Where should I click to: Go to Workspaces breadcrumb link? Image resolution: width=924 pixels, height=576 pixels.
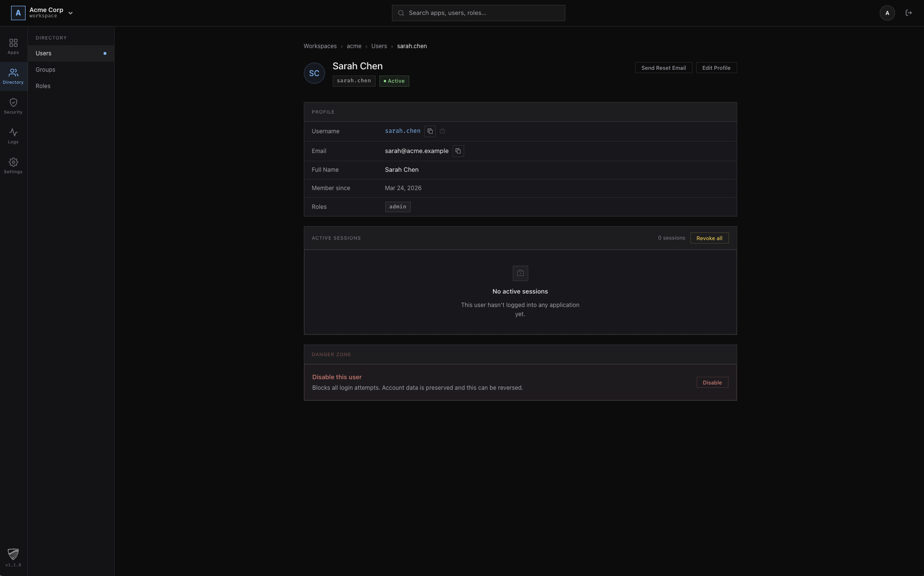pos(320,46)
